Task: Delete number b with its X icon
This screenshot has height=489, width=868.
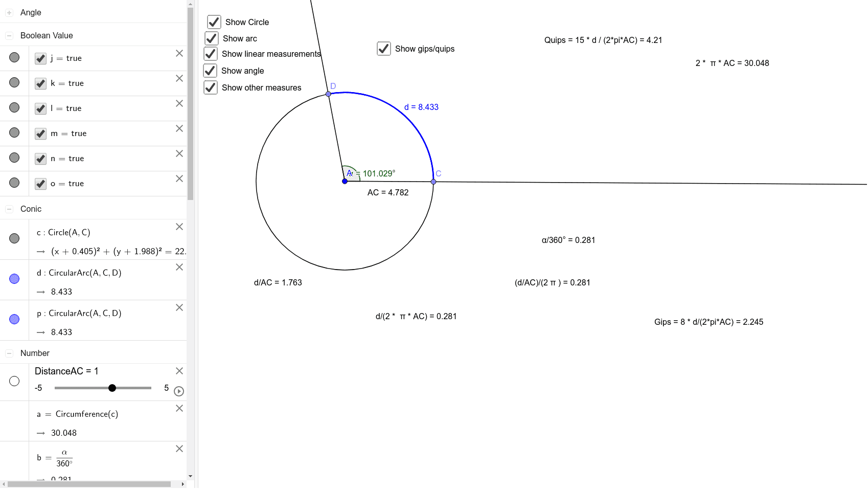Action: [x=179, y=449]
